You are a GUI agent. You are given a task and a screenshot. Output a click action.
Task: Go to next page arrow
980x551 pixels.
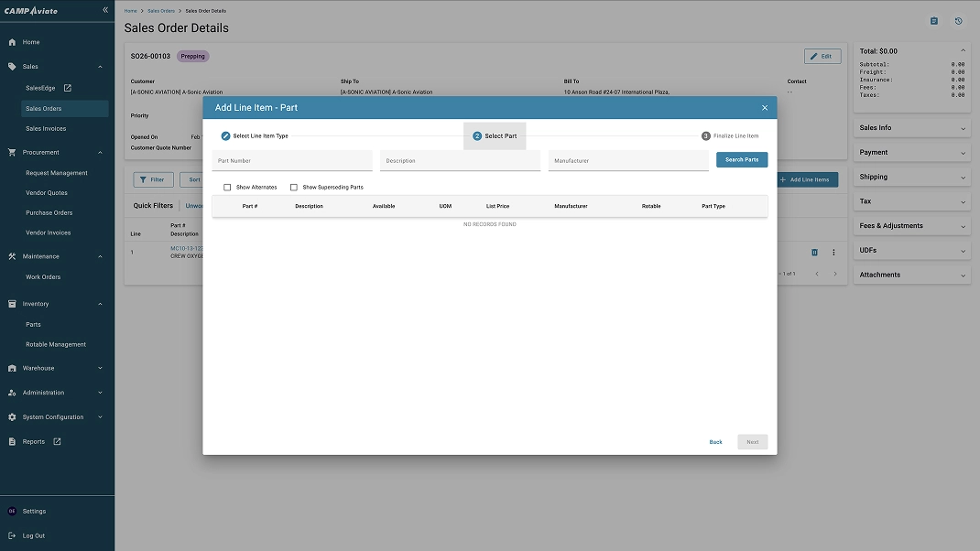point(835,274)
